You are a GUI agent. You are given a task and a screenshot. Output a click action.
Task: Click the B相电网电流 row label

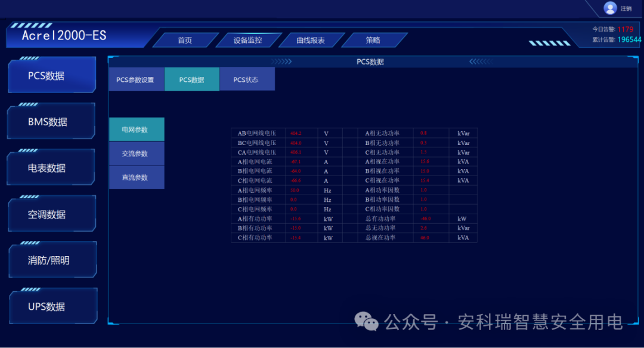click(255, 171)
